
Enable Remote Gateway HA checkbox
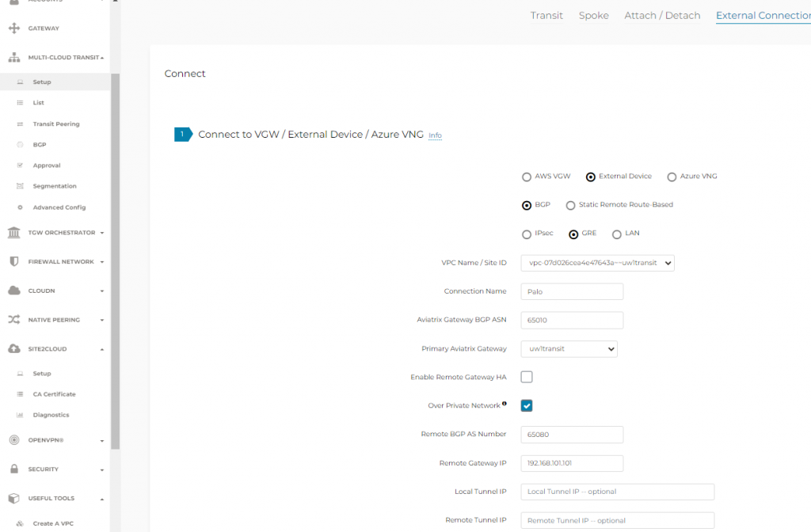point(527,377)
